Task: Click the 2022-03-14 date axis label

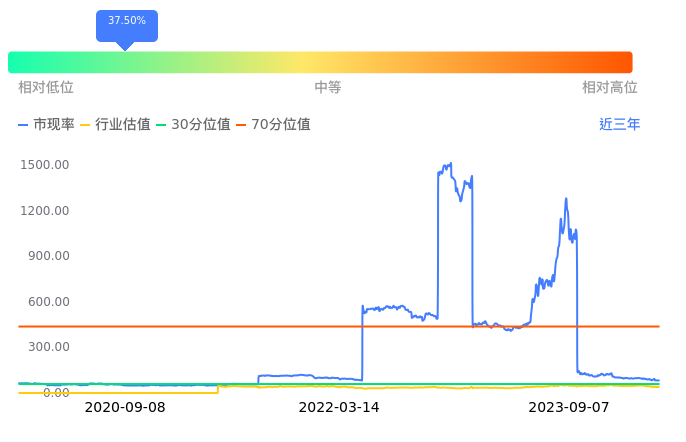Action: (339, 407)
